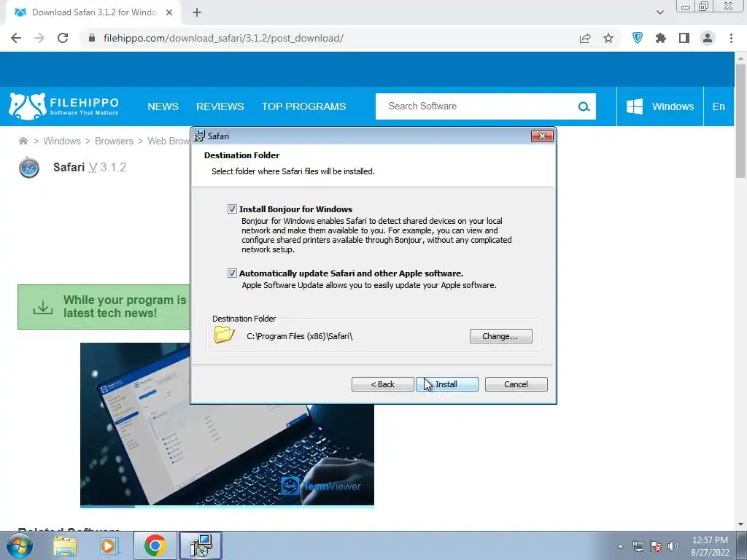Uncheck Automatically update Safari checkbox

232,273
